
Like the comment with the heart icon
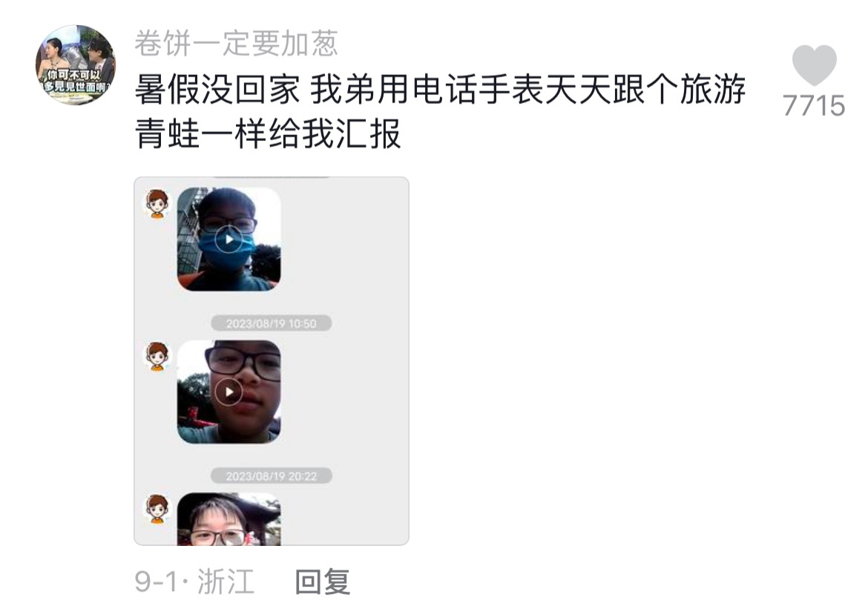pyautogui.click(x=814, y=65)
